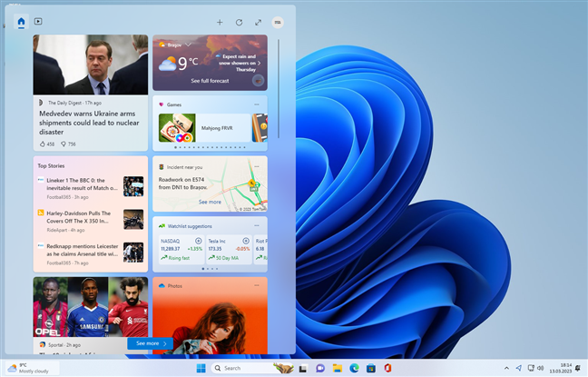Open 'Expect rain and snow showers' alert
The height and width of the screenshot is (377, 588).
(x=239, y=63)
